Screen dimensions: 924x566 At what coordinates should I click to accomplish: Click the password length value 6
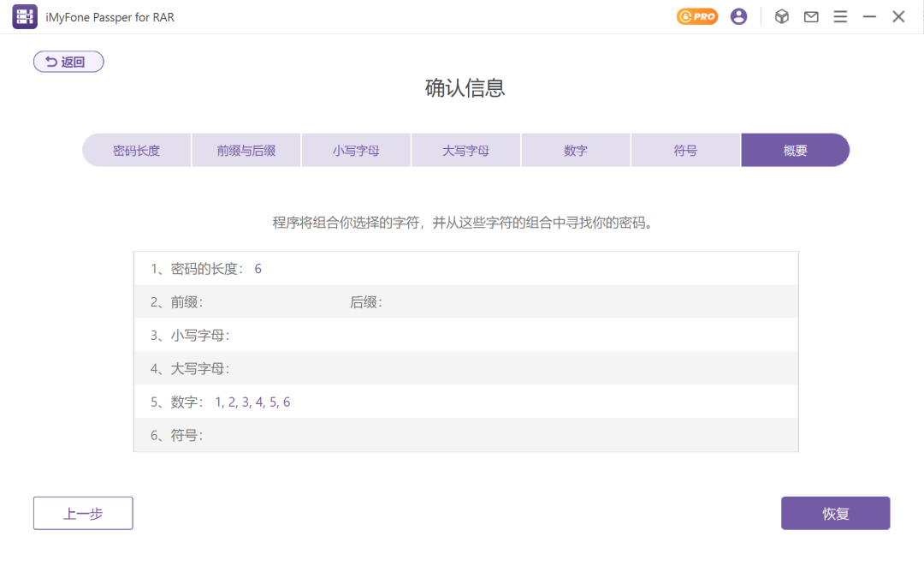258,268
